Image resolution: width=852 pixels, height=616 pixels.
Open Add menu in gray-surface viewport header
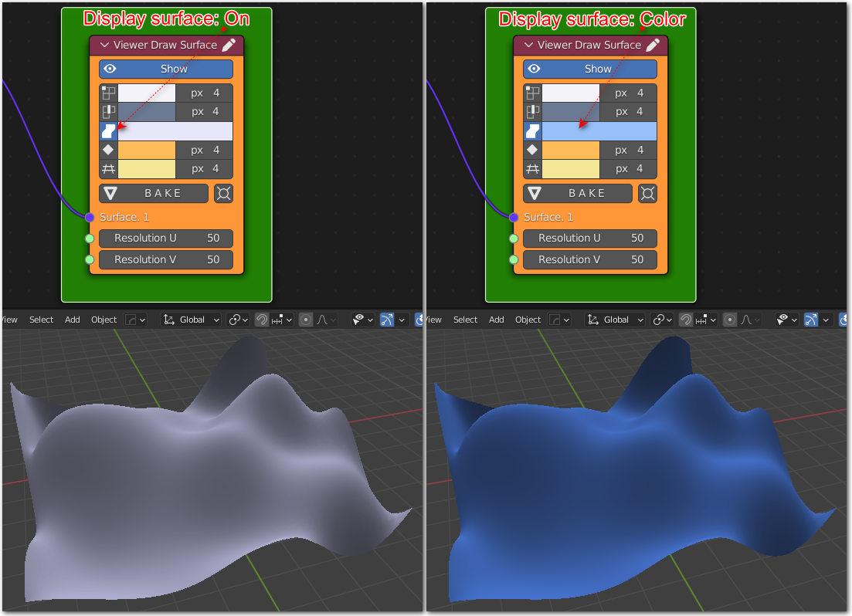[x=73, y=320]
